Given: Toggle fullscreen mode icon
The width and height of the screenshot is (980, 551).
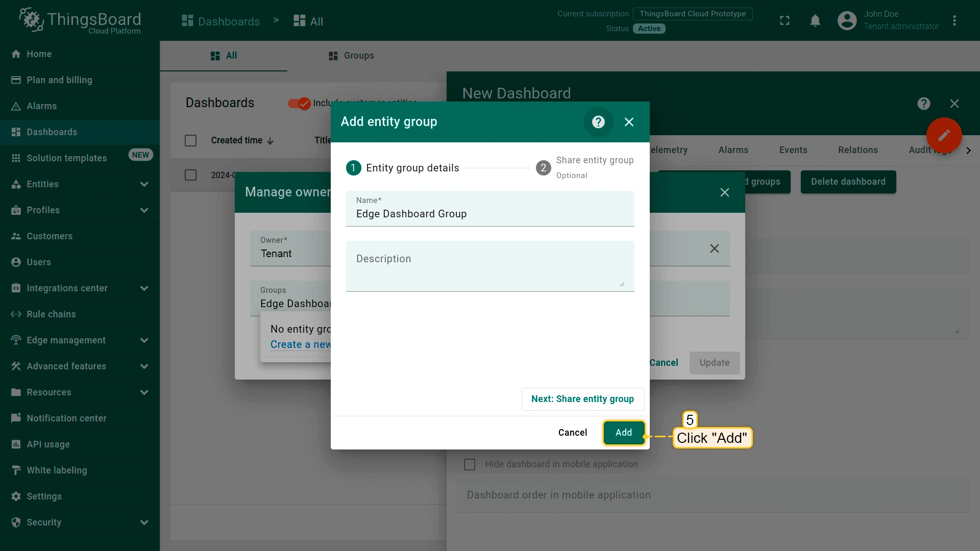Looking at the screenshot, I should pos(785,21).
